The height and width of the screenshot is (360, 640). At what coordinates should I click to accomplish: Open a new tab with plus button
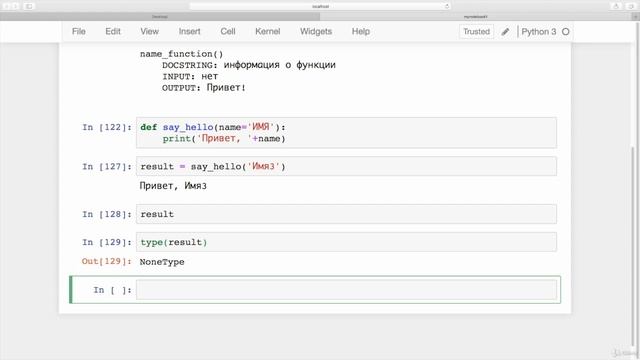[x=636, y=17]
